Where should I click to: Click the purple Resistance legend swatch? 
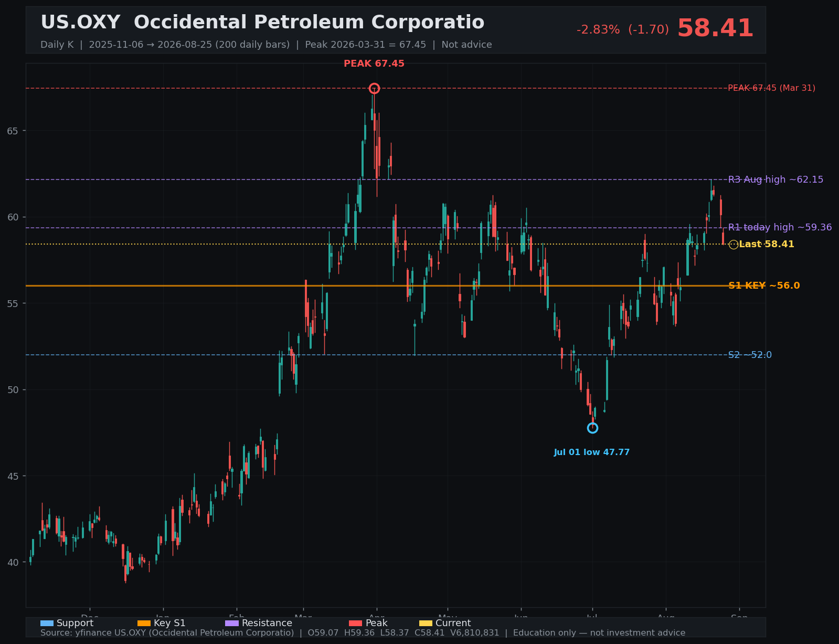(232, 624)
